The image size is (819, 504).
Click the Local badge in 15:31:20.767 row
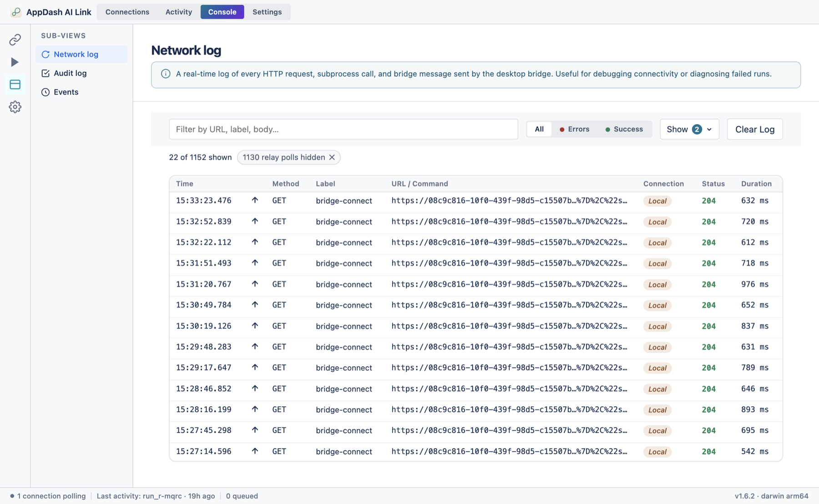point(657,285)
